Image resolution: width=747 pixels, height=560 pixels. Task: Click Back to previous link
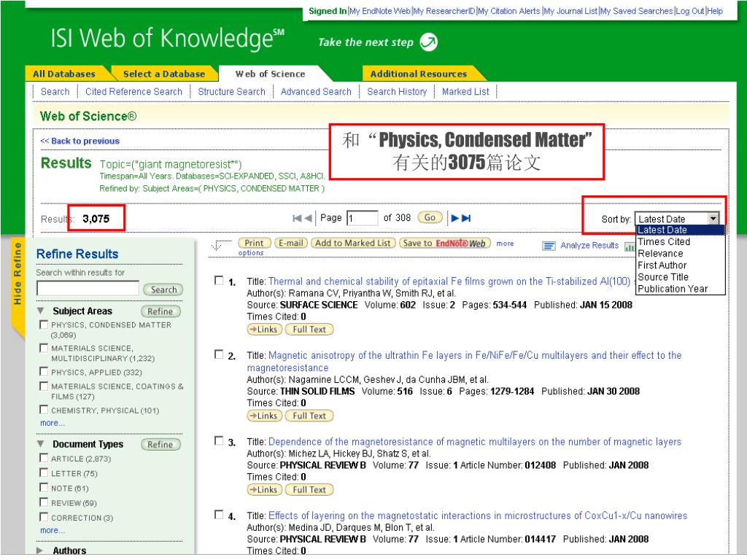(80, 141)
